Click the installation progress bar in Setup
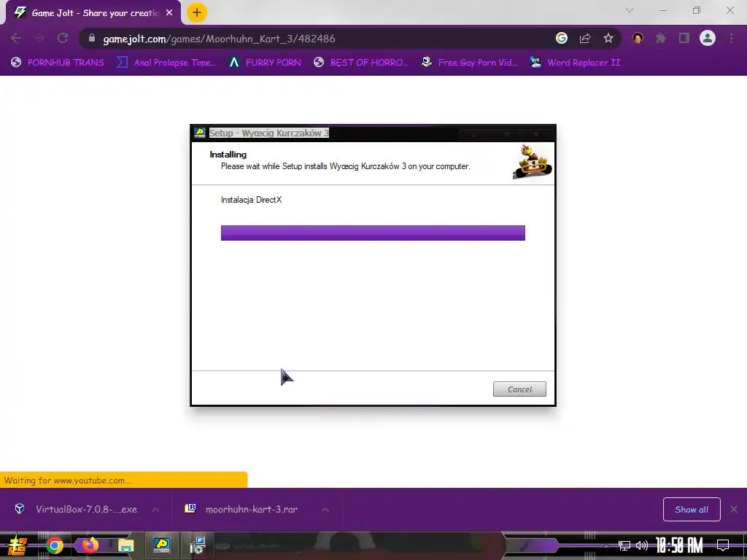This screenshot has width=747, height=560. click(x=373, y=233)
